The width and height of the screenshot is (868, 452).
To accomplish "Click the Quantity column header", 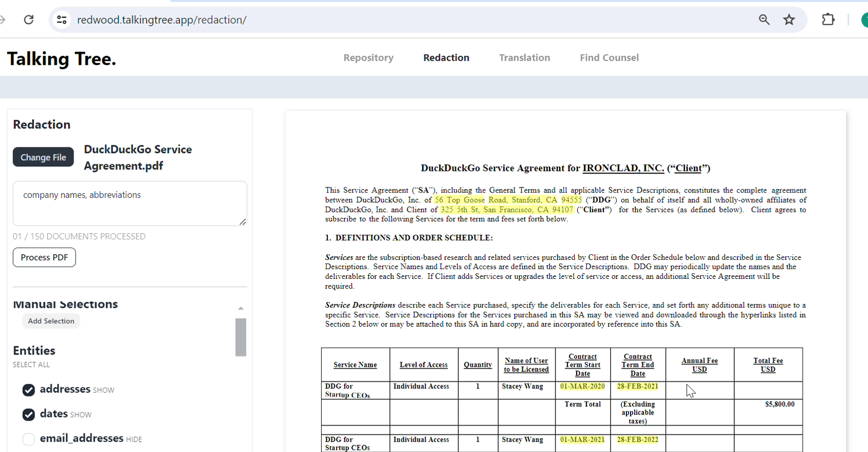I will click(x=478, y=365).
